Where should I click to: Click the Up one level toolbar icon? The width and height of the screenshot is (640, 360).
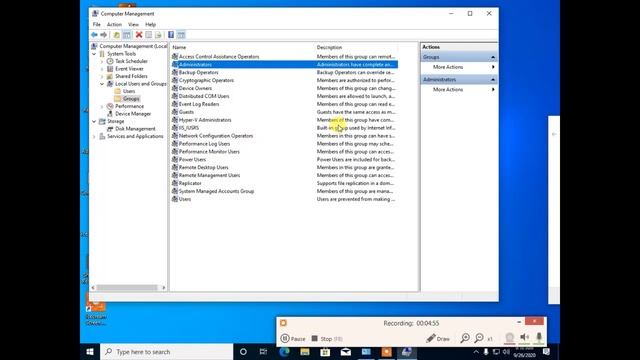(116, 35)
